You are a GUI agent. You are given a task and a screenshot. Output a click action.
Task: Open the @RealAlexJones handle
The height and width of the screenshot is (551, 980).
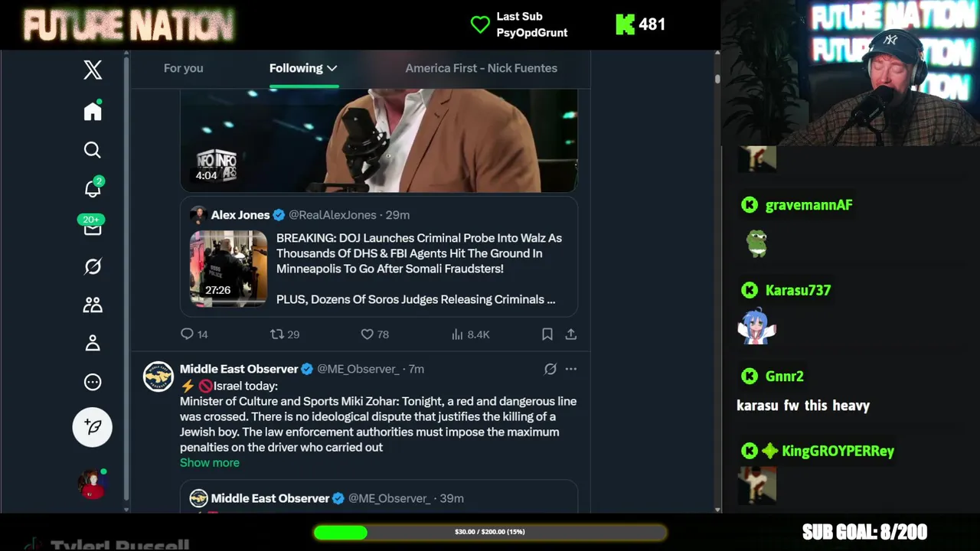point(332,215)
